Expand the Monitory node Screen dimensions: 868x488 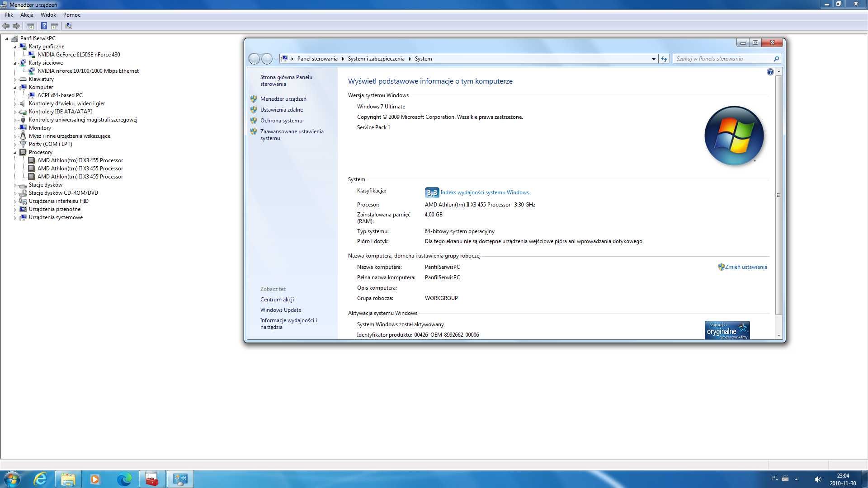coord(15,128)
